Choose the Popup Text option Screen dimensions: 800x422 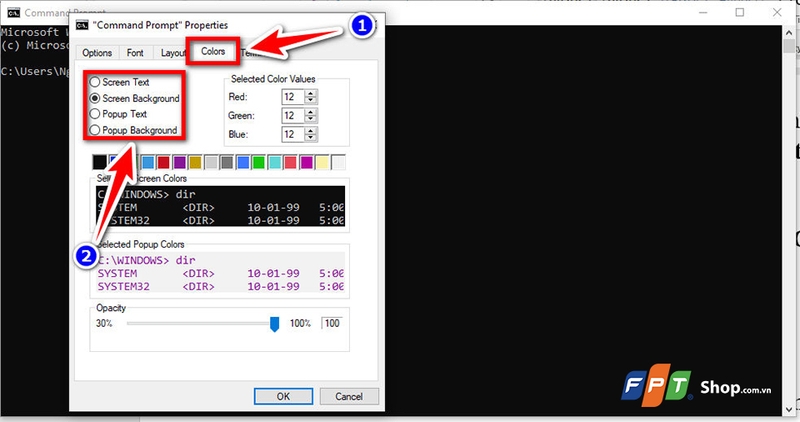[95, 114]
